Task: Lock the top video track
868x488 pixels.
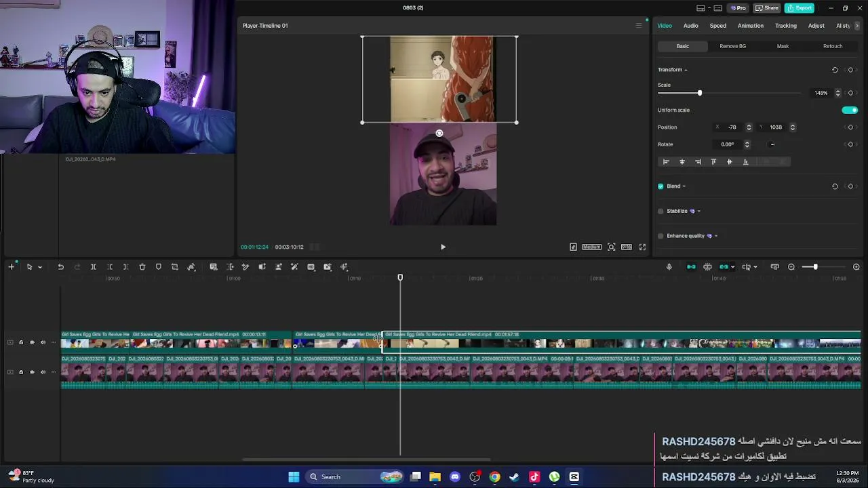Action: (x=21, y=342)
